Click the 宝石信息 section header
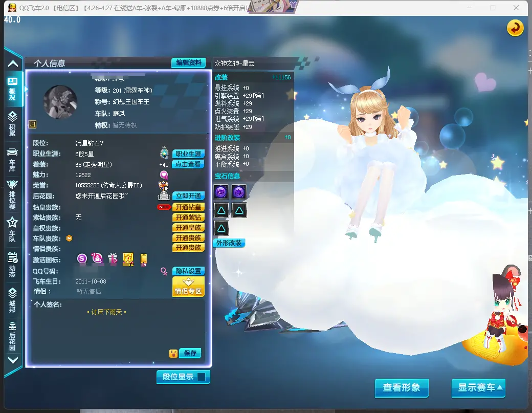 point(227,176)
